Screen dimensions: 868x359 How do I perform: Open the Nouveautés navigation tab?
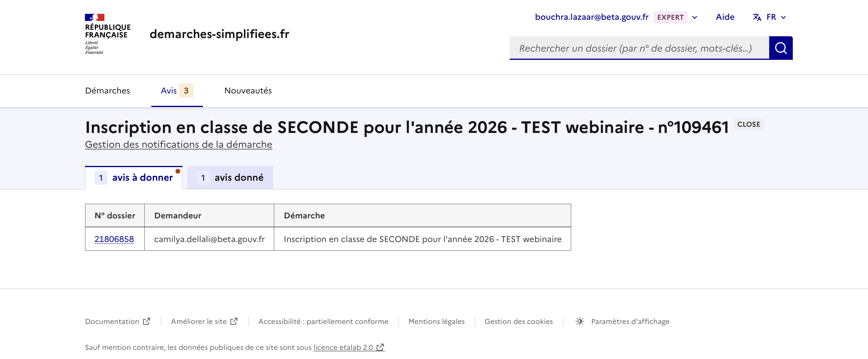pyautogui.click(x=248, y=90)
